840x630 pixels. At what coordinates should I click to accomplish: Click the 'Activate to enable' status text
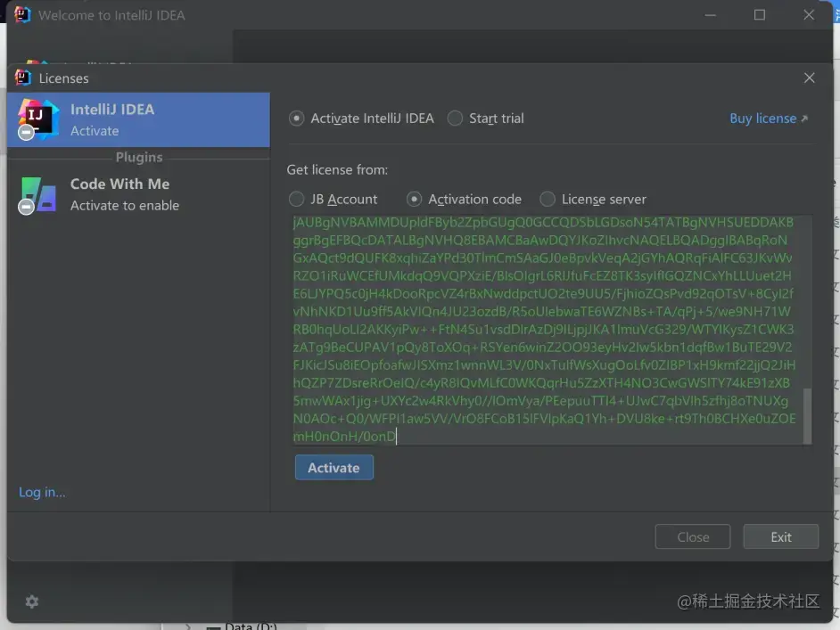tap(124, 205)
